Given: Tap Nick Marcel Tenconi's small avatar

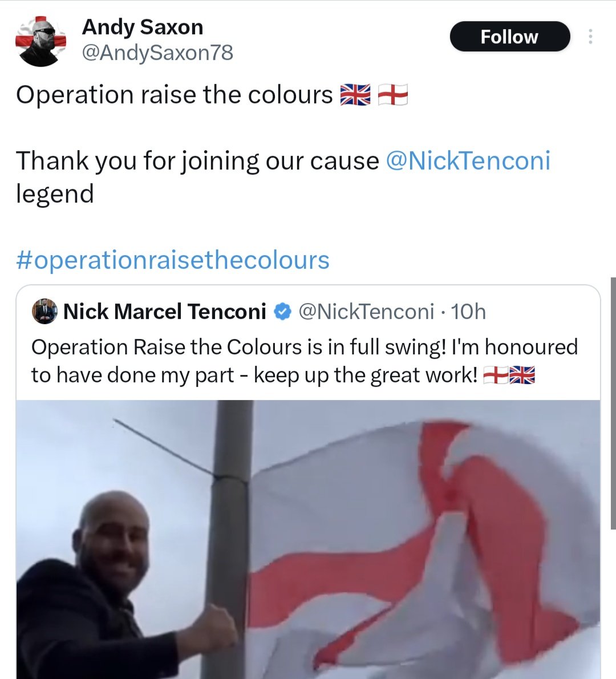Looking at the screenshot, I should pos(44,312).
